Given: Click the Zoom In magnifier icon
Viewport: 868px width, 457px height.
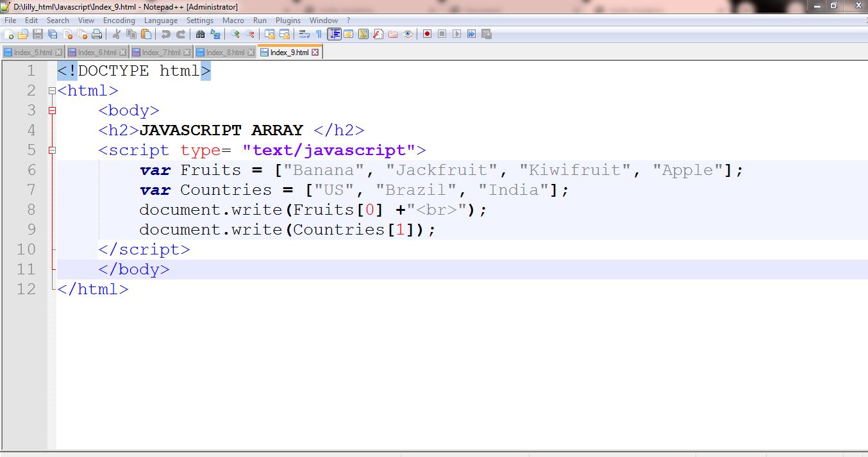Looking at the screenshot, I should tap(235, 34).
